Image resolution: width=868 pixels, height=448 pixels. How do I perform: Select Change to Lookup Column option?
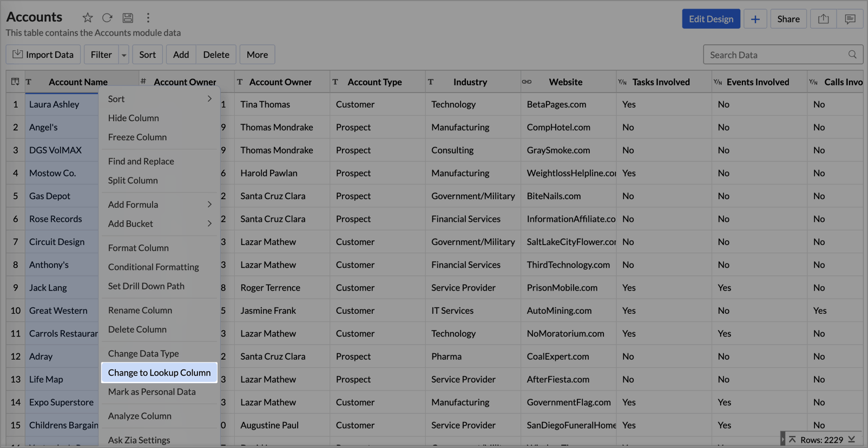point(159,373)
